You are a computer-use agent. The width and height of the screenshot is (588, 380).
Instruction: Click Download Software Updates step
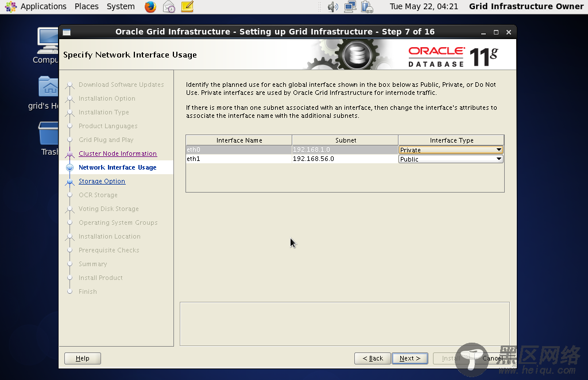coord(121,85)
